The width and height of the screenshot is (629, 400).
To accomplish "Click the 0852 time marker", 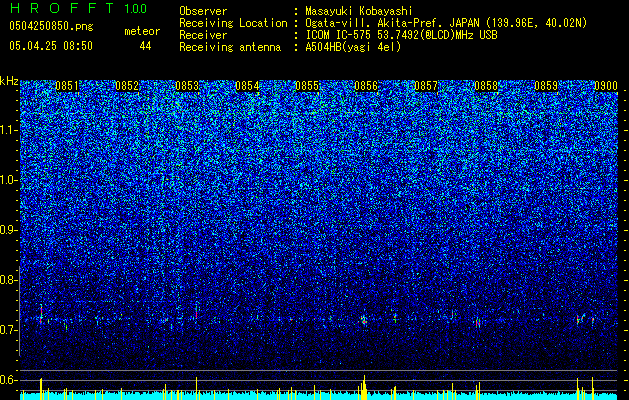I will tap(127, 86).
